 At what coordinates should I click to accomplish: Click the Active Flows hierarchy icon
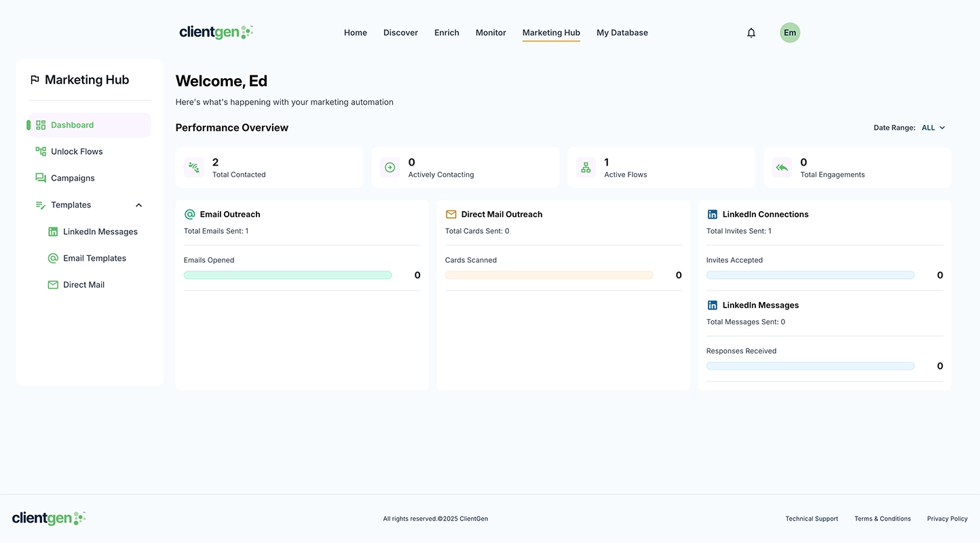[x=586, y=168]
